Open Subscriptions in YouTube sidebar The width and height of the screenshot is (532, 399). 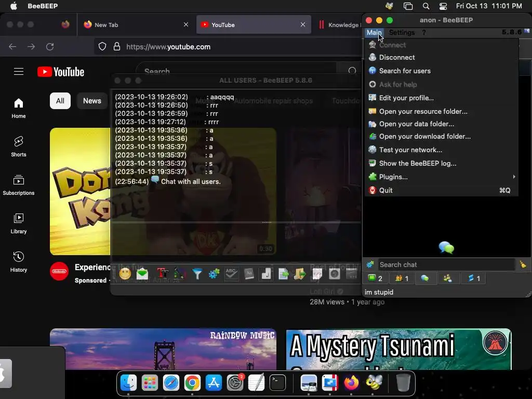19,185
